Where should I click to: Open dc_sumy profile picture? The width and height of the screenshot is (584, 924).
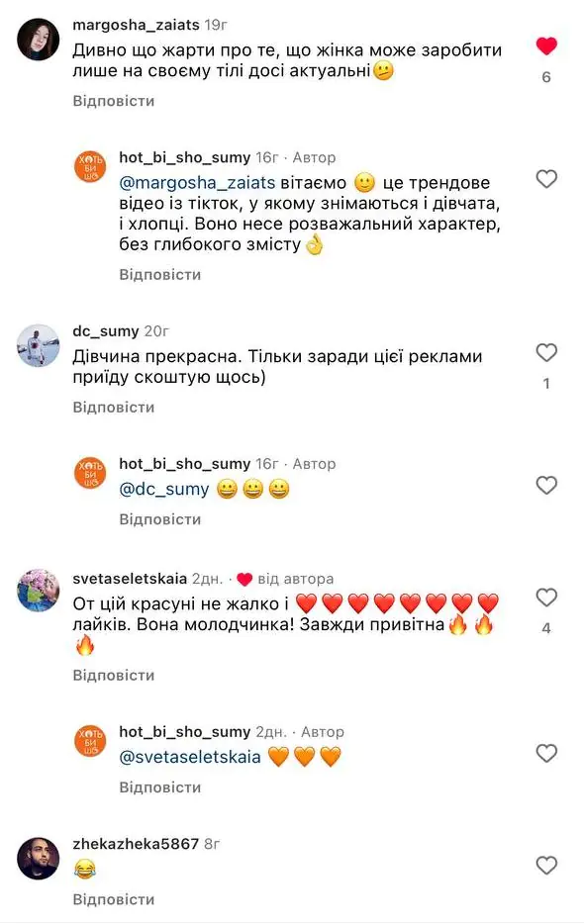pos(39,346)
